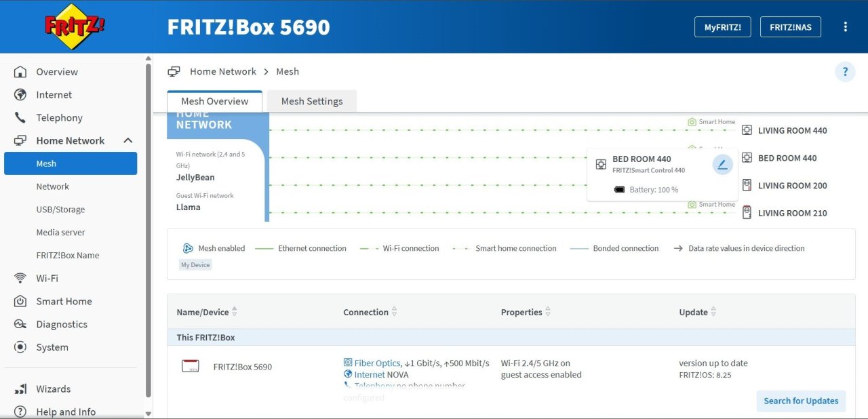Open the Internet link in Connection column
This screenshot has height=419, width=868.
(370, 374)
